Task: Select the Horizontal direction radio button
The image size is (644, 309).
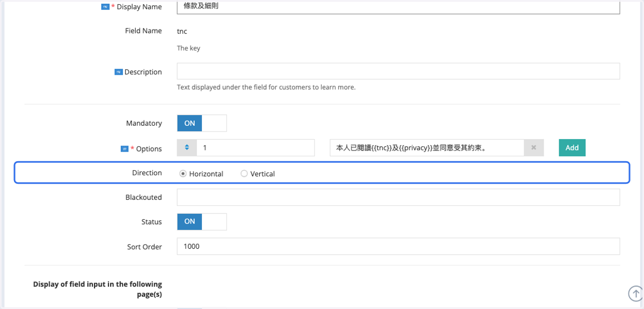Action: [183, 174]
